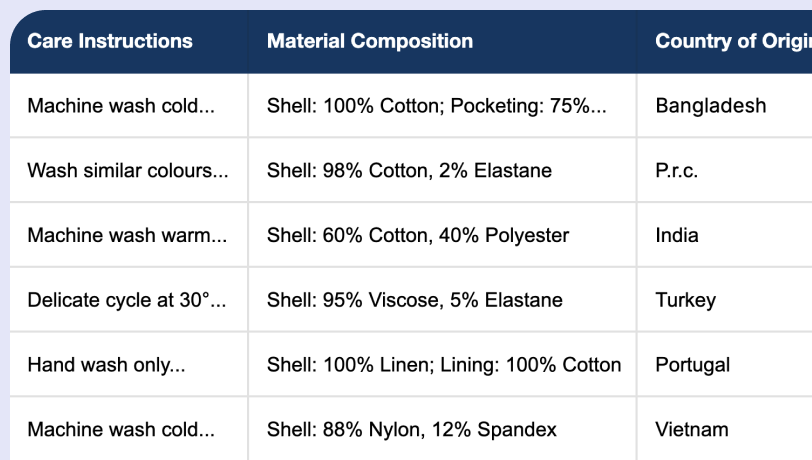Image resolution: width=812 pixels, height=460 pixels.
Task: Click the Care Instructions column header
Action: coord(110,42)
